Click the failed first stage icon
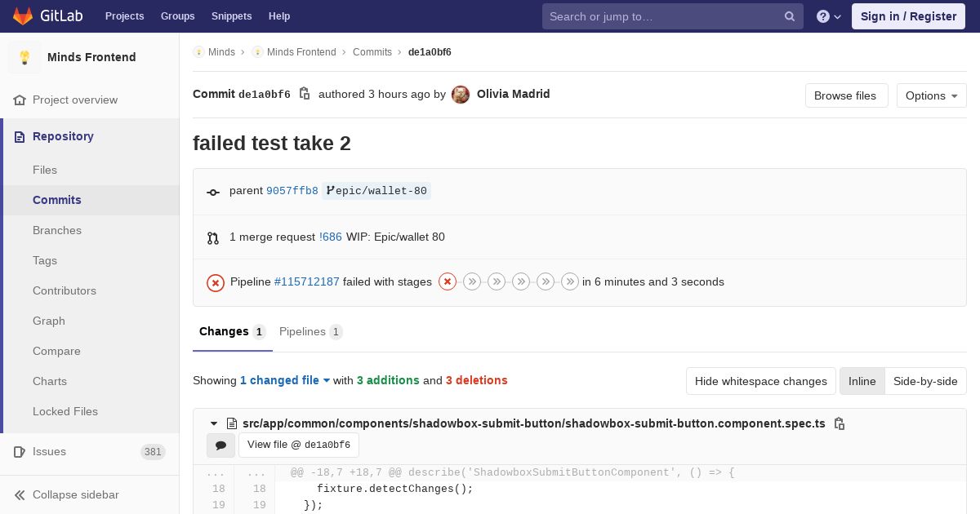980x514 pixels. [448, 281]
